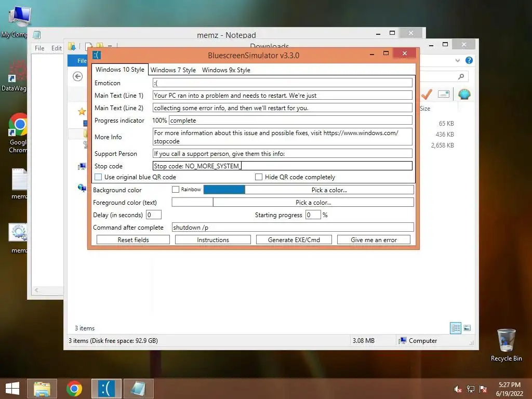Open the Instructions button
The width and height of the screenshot is (532, 399).
[212, 240]
